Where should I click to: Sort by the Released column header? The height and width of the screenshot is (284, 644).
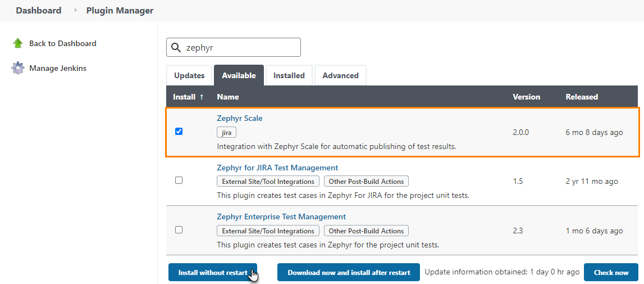pos(582,97)
